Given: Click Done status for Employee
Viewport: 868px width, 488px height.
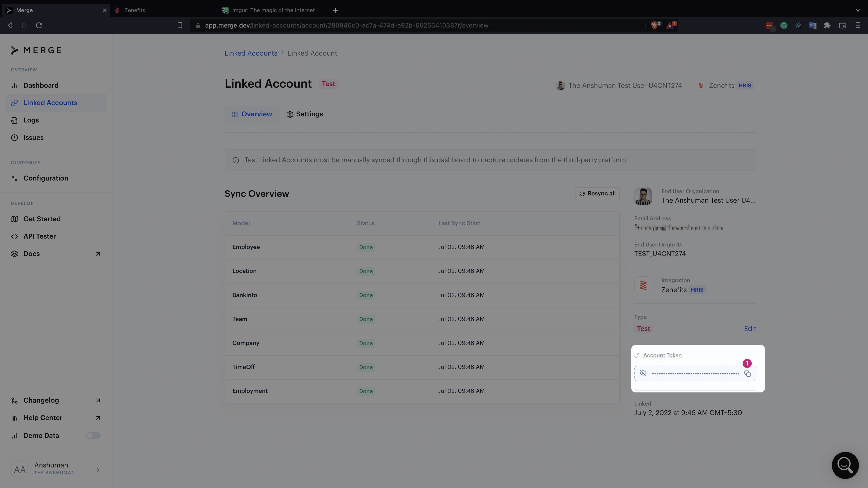Looking at the screenshot, I should click(366, 247).
